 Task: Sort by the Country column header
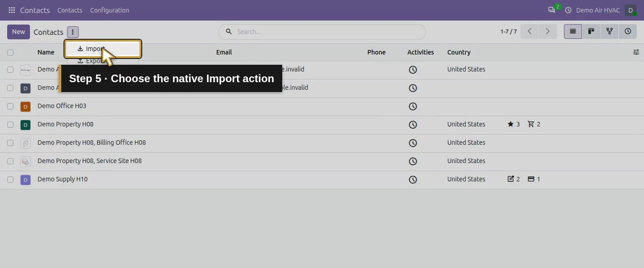click(x=459, y=52)
